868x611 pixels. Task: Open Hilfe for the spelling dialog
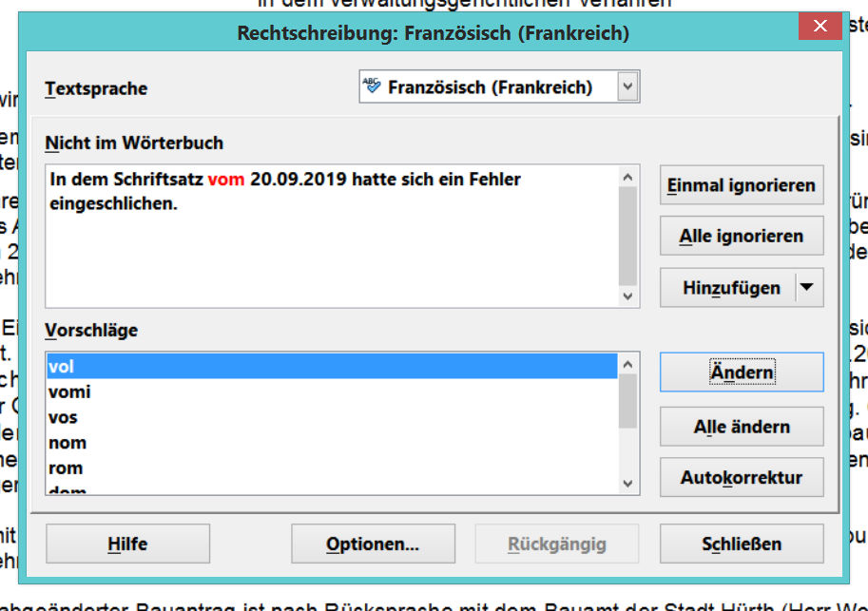(x=127, y=544)
